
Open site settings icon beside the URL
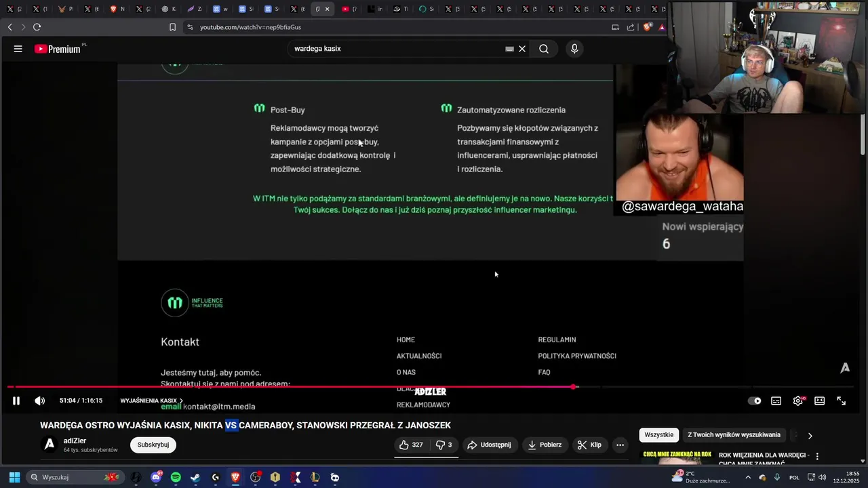coord(190,27)
